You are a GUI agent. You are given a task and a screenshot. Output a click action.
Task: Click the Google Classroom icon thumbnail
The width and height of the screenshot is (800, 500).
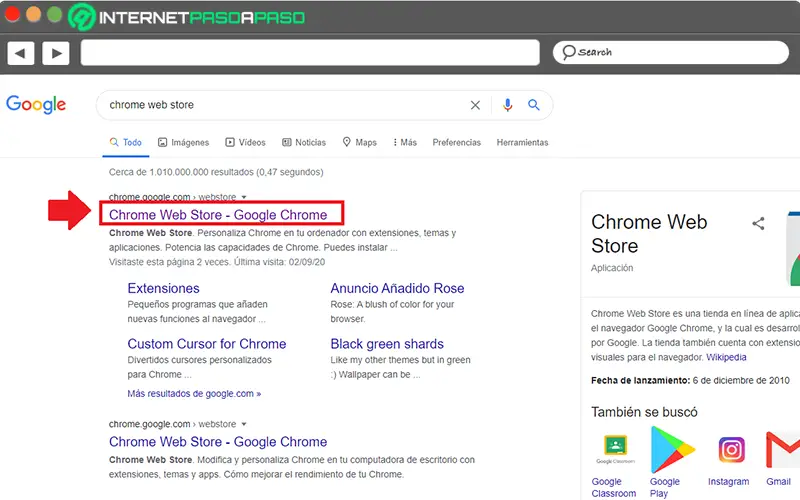tap(615, 448)
